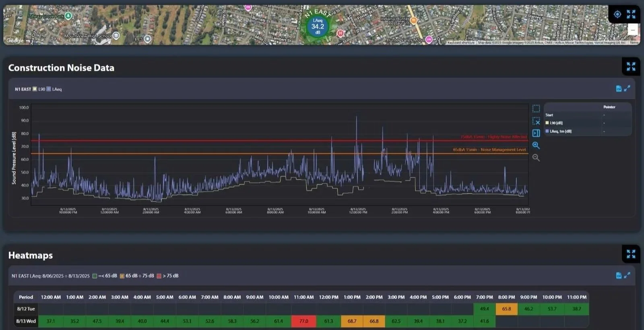Expand the N1 EAST chart widget
This screenshot has height=330, width=644.
pyautogui.click(x=627, y=88)
